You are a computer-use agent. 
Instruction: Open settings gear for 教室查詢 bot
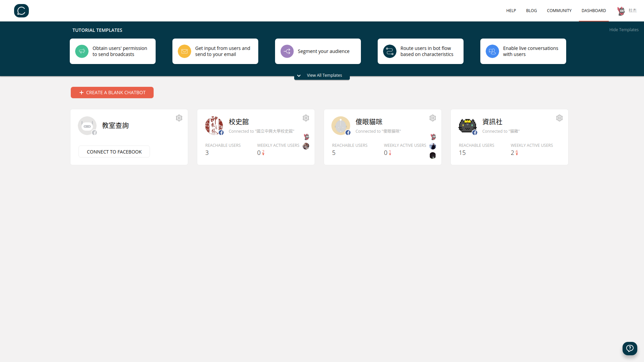[x=179, y=118]
